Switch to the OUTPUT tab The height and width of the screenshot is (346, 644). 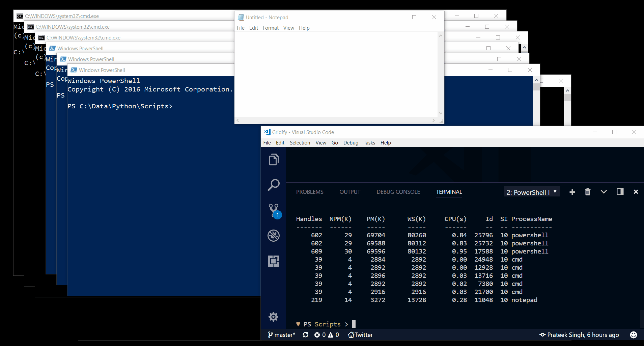point(350,192)
